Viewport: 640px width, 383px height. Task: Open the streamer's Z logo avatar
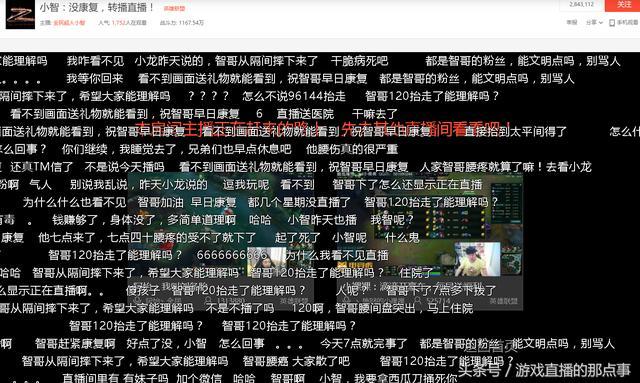coord(20,14)
